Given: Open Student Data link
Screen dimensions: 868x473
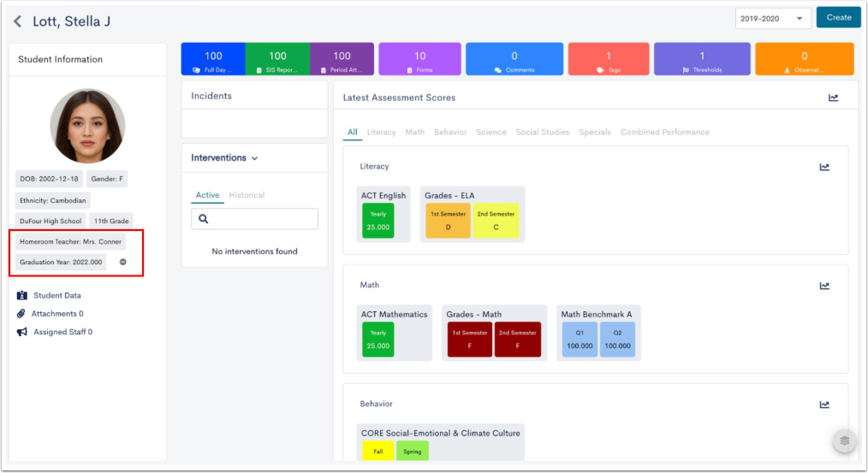Looking at the screenshot, I should (x=57, y=295).
